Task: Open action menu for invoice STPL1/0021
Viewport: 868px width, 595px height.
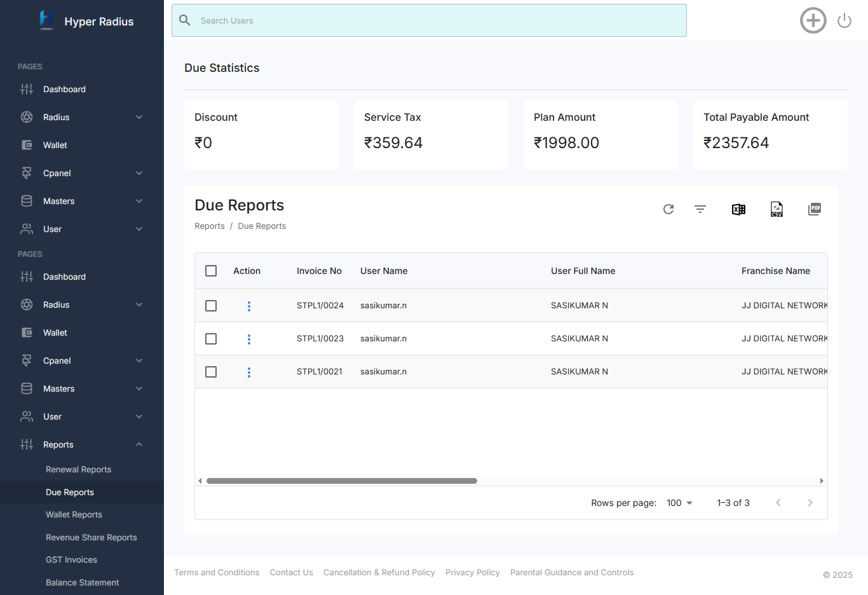Action: [249, 373]
